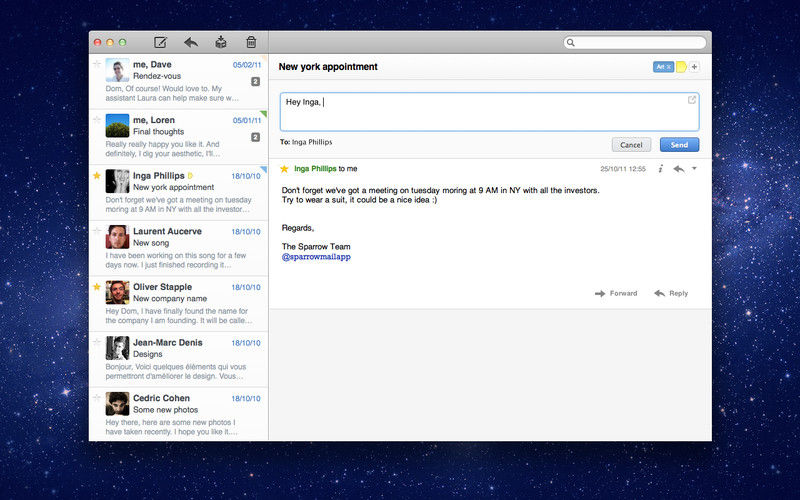Open the @sparrowmailapp link
The image size is (800, 500).
tap(316, 257)
